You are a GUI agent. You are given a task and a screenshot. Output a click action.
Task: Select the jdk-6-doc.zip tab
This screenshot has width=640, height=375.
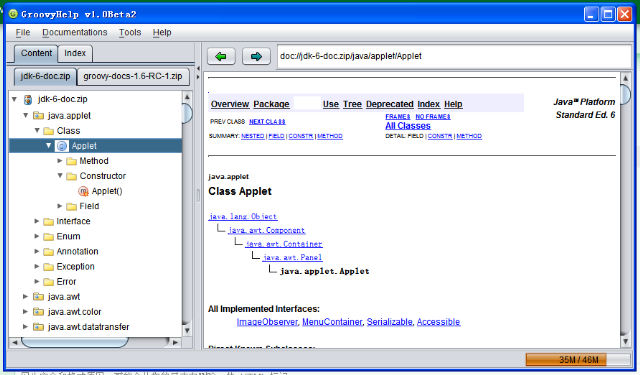pos(45,76)
